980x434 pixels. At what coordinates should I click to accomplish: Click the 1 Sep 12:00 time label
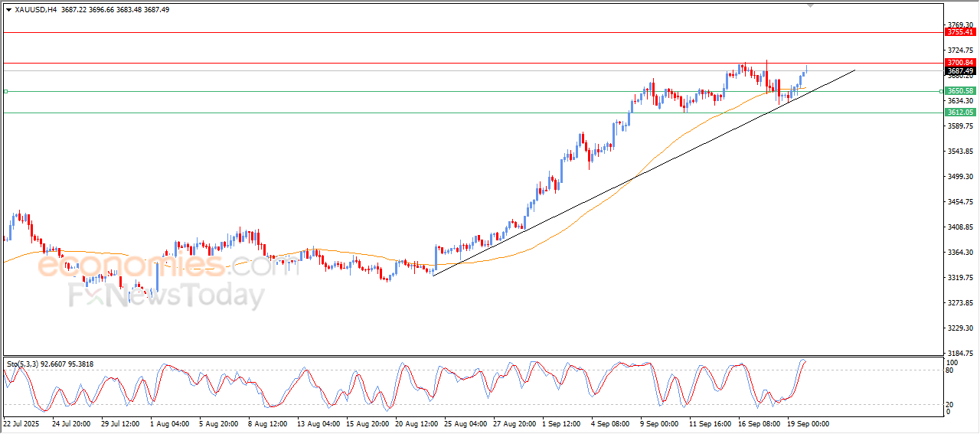click(x=561, y=423)
